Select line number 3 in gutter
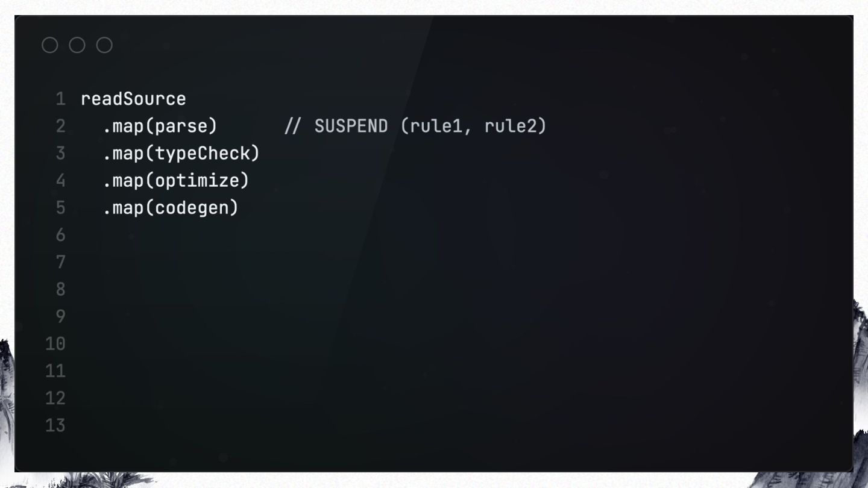Screen dimensions: 868x488 [60, 154]
